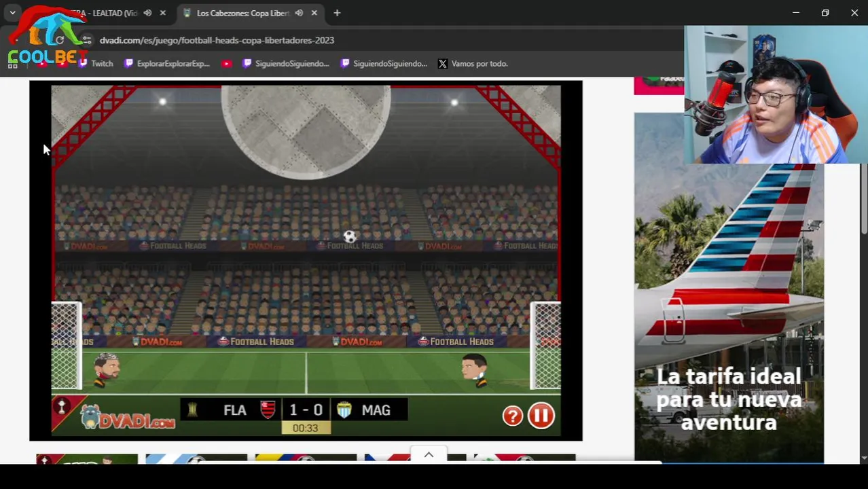Mute the Los Cabezones tab audio
The image size is (868, 489).
[299, 13]
